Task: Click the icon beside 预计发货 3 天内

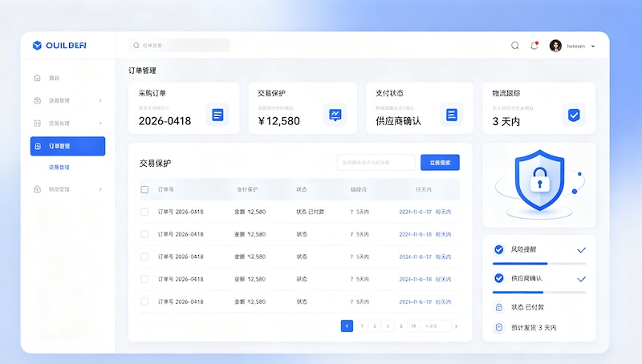Action: tap(498, 327)
